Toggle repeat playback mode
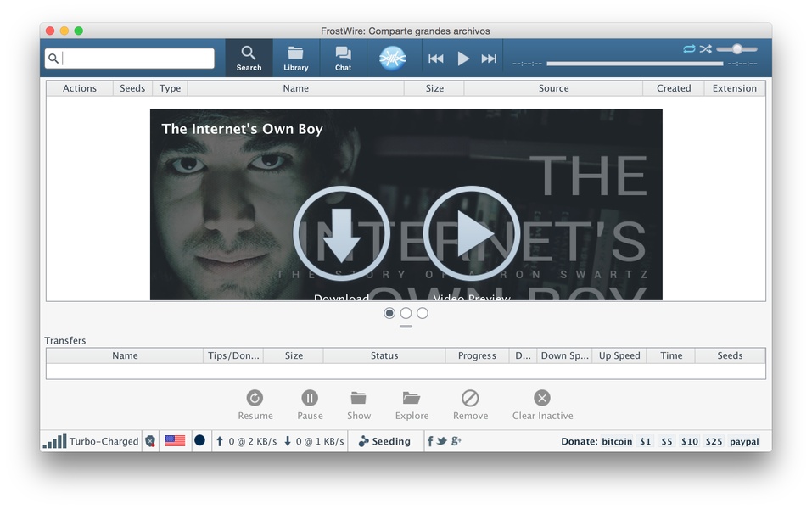 click(x=689, y=49)
